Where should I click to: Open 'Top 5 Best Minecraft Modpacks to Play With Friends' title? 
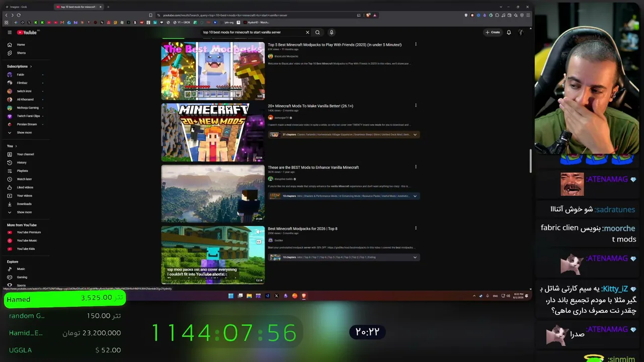335,45
